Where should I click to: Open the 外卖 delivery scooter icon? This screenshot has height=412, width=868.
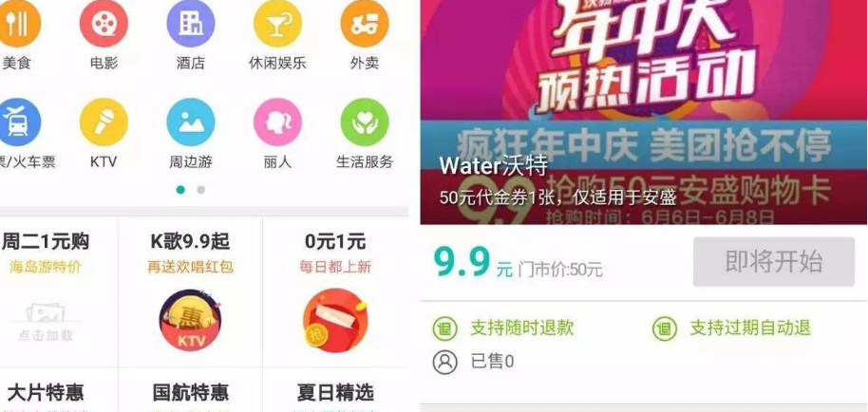[365, 23]
